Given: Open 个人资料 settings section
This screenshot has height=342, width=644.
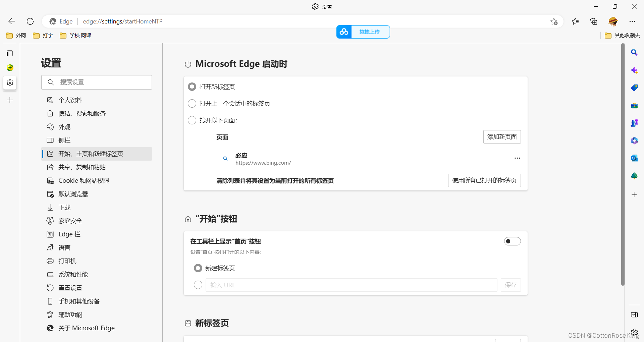Looking at the screenshot, I should coord(97,100).
